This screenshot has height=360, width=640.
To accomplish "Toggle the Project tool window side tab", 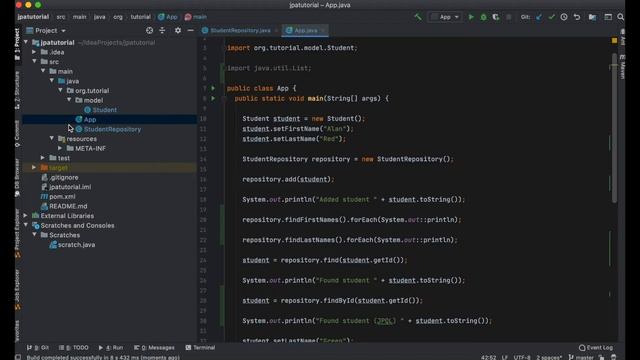I will (x=17, y=44).
